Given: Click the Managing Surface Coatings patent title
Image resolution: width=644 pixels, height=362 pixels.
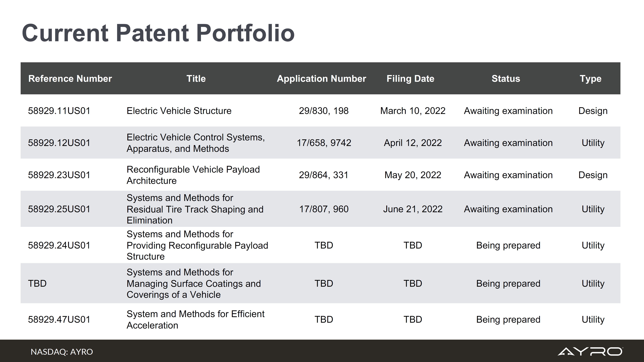Looking at the screenshot, I should coord(193,283).
